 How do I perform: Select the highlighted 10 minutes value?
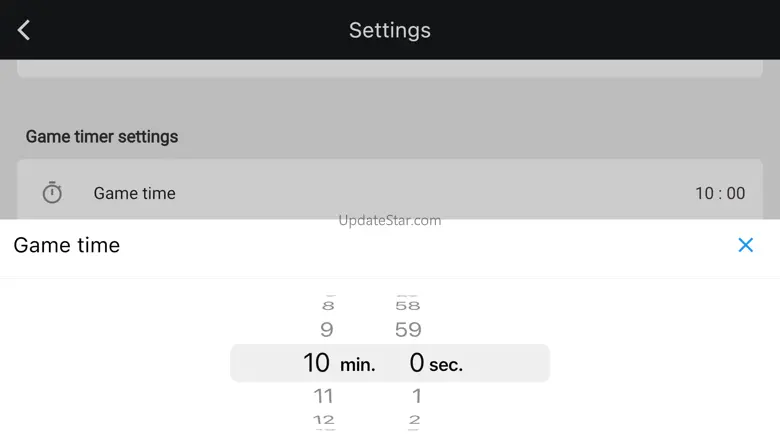point(316,363)
